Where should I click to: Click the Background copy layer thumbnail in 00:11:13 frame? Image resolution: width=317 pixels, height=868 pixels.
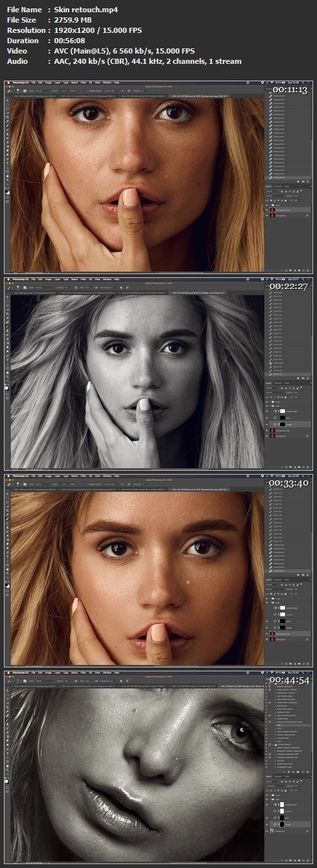(x=273, y=210)
